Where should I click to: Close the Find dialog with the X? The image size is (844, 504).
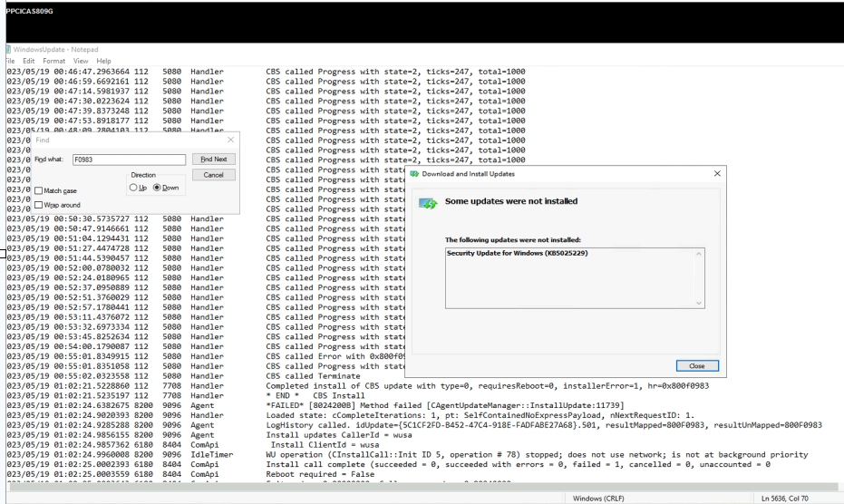pos(231,140)
